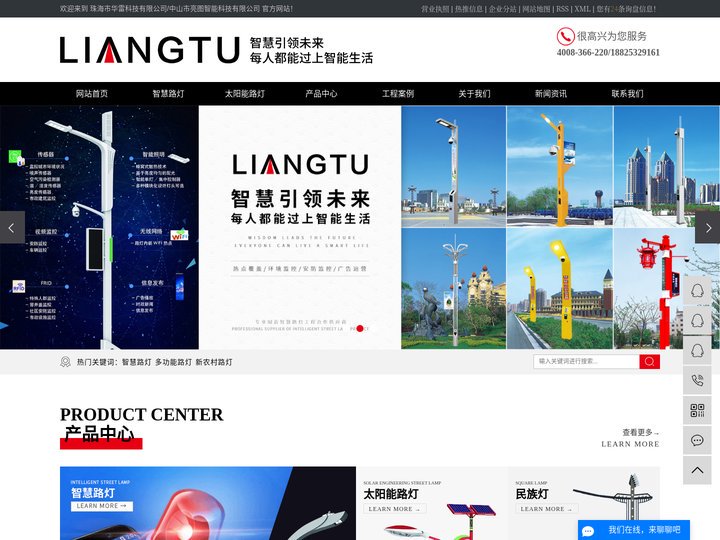720x540 pixels.
Task: Open the 我们在线，来聊聊吧 chat bar
Action: click(634, 530)
